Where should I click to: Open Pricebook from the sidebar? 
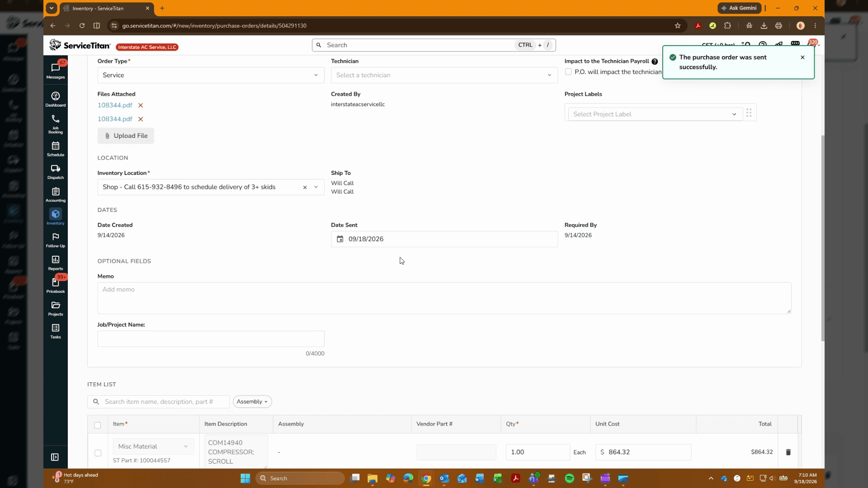(56, 285)
